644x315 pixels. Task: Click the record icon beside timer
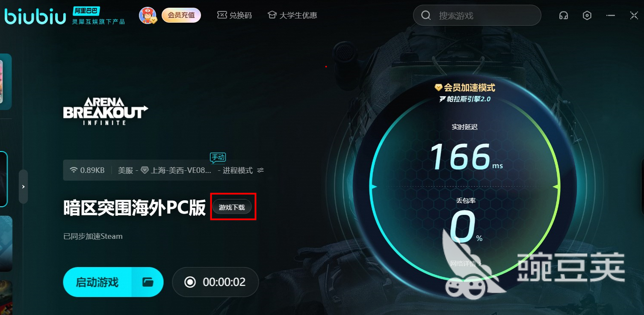coord(190,282)
